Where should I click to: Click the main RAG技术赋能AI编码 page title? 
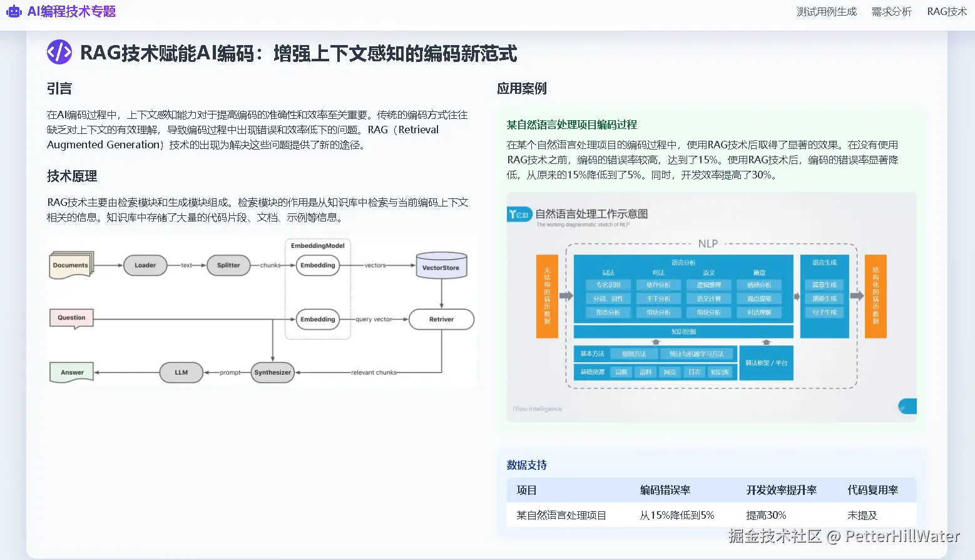point(299,53)
